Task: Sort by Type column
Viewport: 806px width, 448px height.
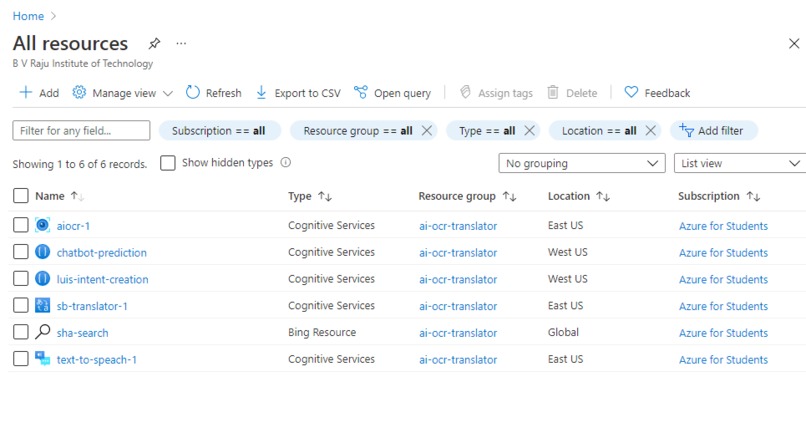Action: coord(310,196)
